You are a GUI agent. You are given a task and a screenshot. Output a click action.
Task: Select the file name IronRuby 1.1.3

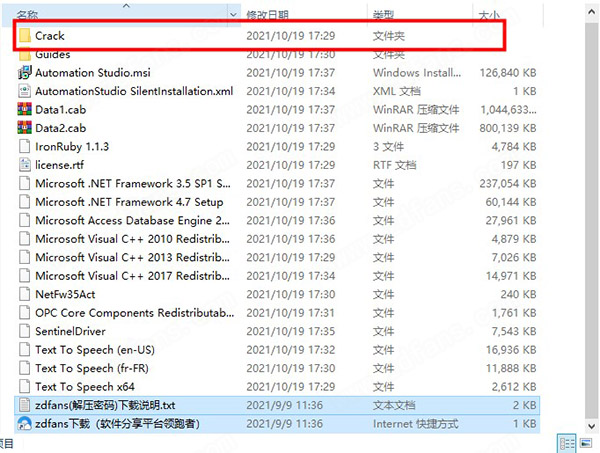(x=72, y=147)
